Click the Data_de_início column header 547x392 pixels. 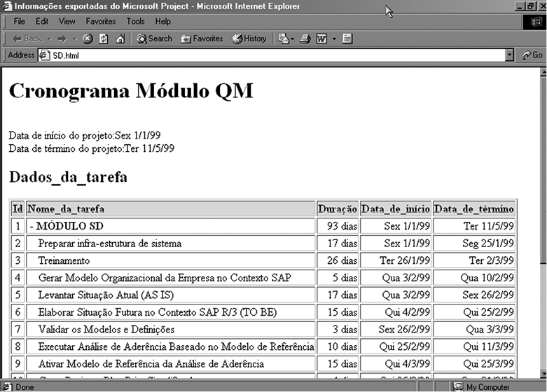(396, 209)
